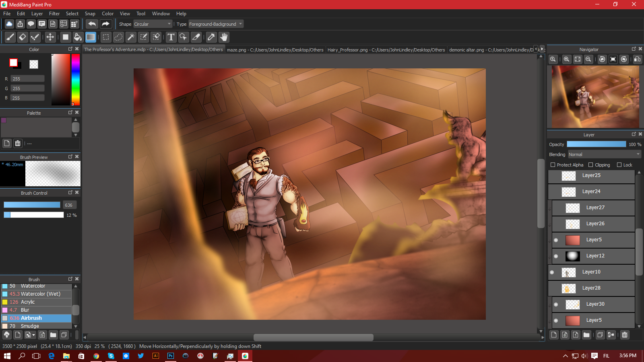Select the Text tool
This screenshot has width=644, height=362.
(x=171, y=37)
